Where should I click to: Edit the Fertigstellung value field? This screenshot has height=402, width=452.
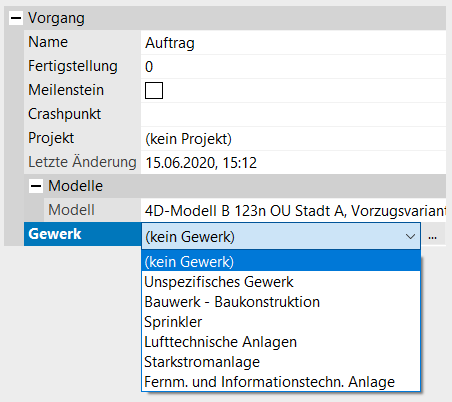click(293, 67)
